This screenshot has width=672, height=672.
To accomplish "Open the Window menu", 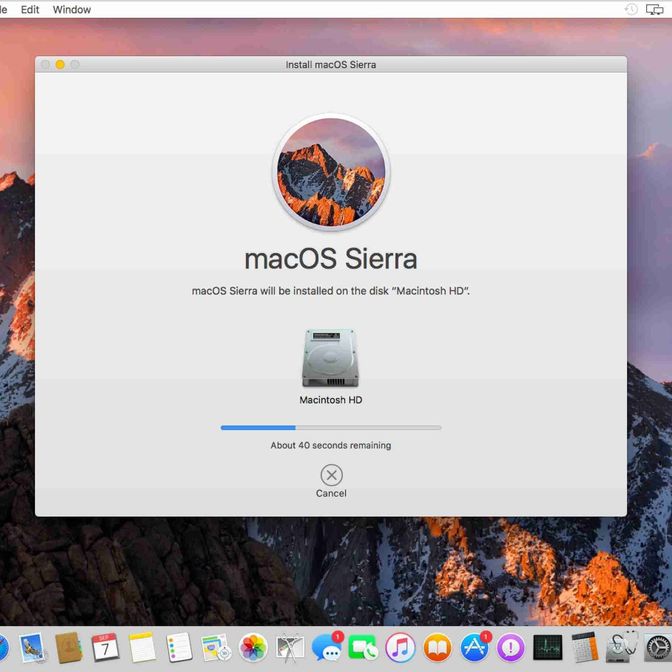I will pos(72,9).
